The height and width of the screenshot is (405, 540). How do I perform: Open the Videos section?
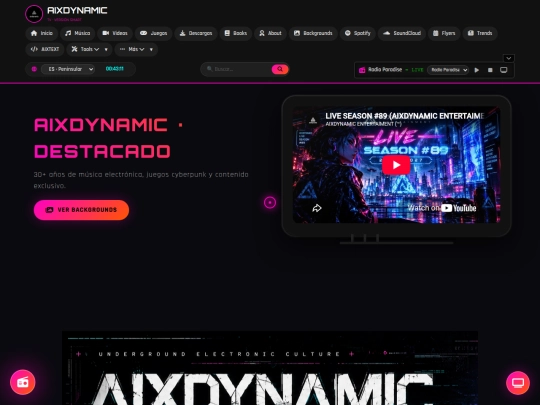click(115, 33)
